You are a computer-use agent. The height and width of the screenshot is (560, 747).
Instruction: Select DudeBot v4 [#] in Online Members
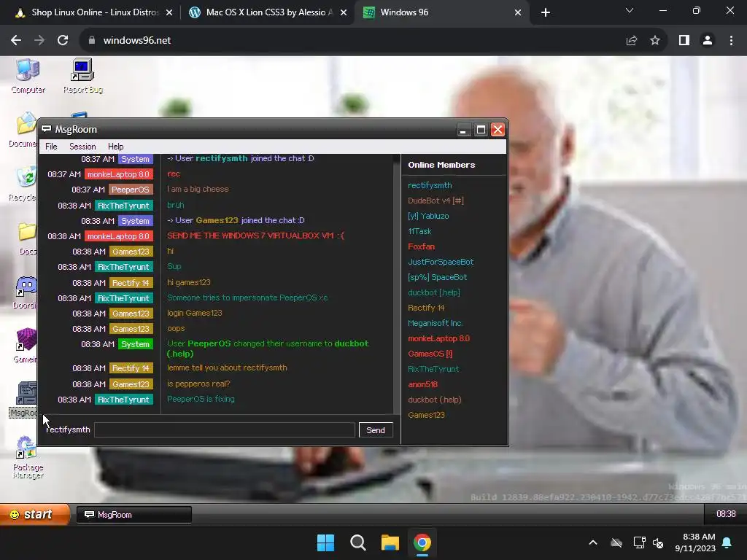pos(436,201)
